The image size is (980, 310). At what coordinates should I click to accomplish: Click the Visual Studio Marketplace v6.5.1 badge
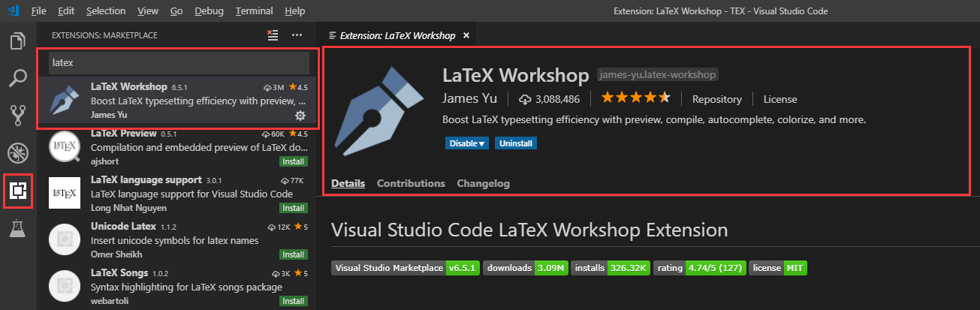click(405, 268)
